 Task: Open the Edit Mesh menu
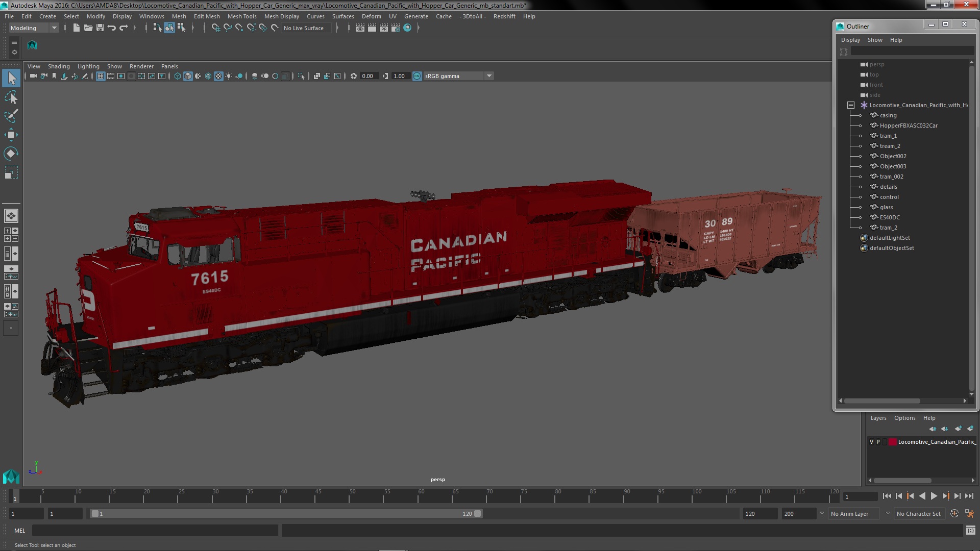207,16
